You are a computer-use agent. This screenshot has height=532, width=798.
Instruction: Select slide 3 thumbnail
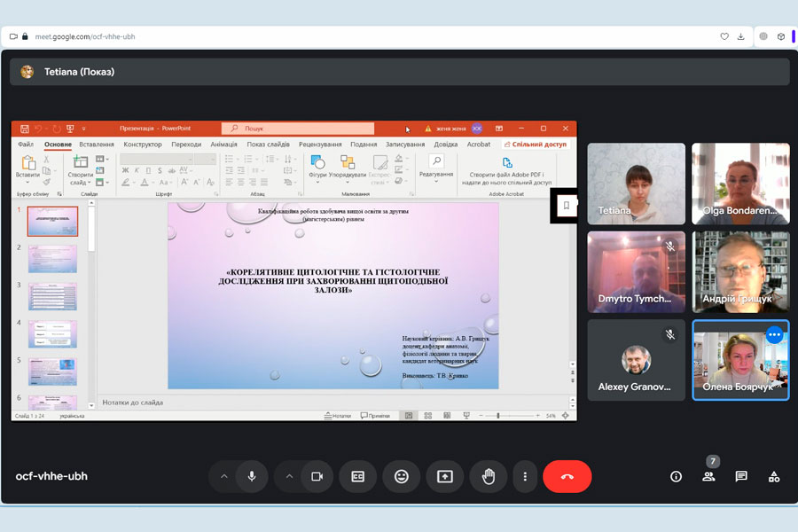point(52,296)
